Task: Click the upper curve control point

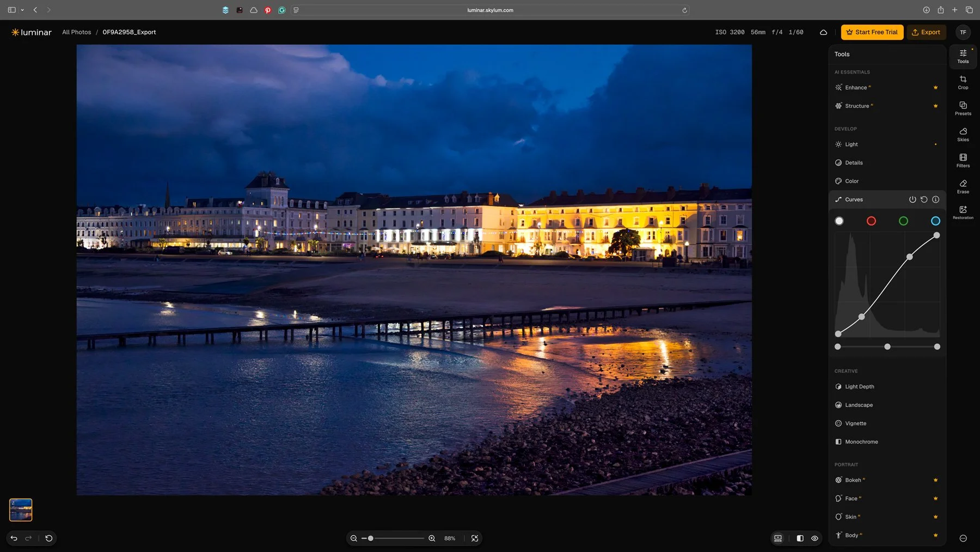Action: [x=909, y=257]
